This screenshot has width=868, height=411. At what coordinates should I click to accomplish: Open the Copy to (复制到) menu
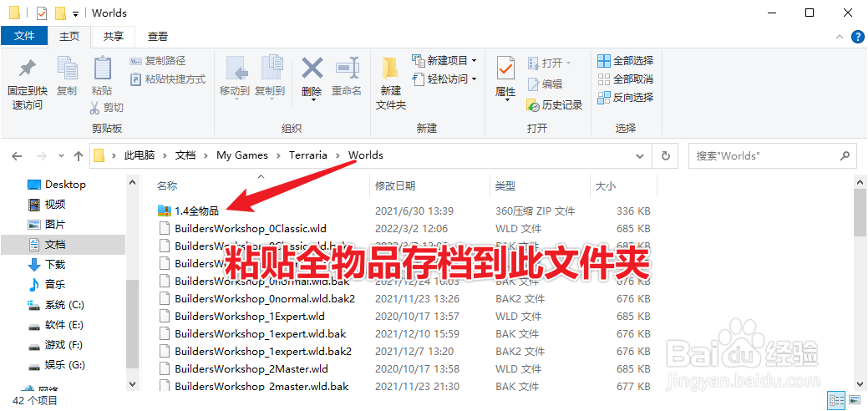pos(270,78)
